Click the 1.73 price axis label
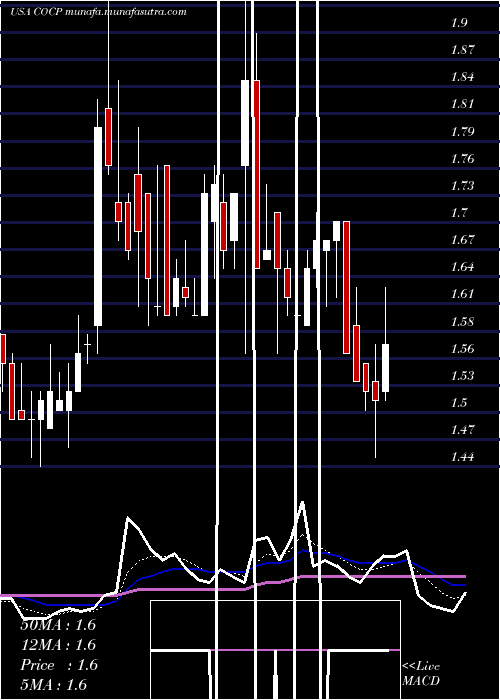The image size is (500, 700). [462, 186]
